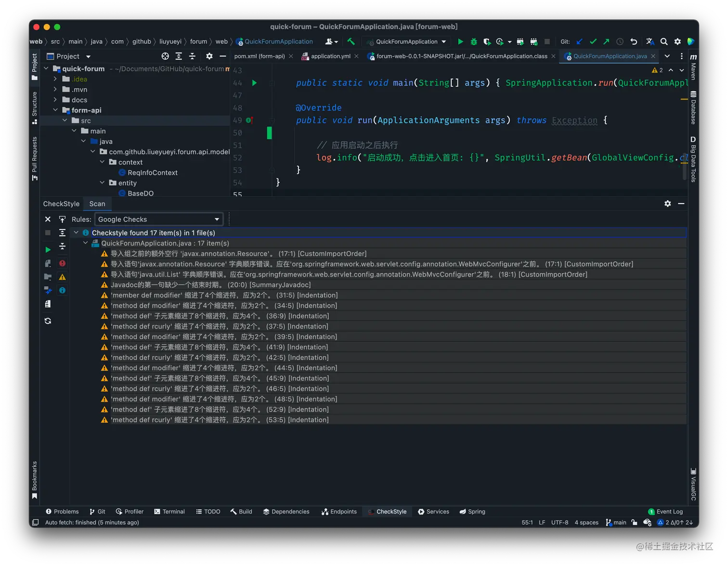Image resolution: width=728 pixels, height=566 pixels.
Task: Toggle display of error results red icon
Action: [62, 263]
